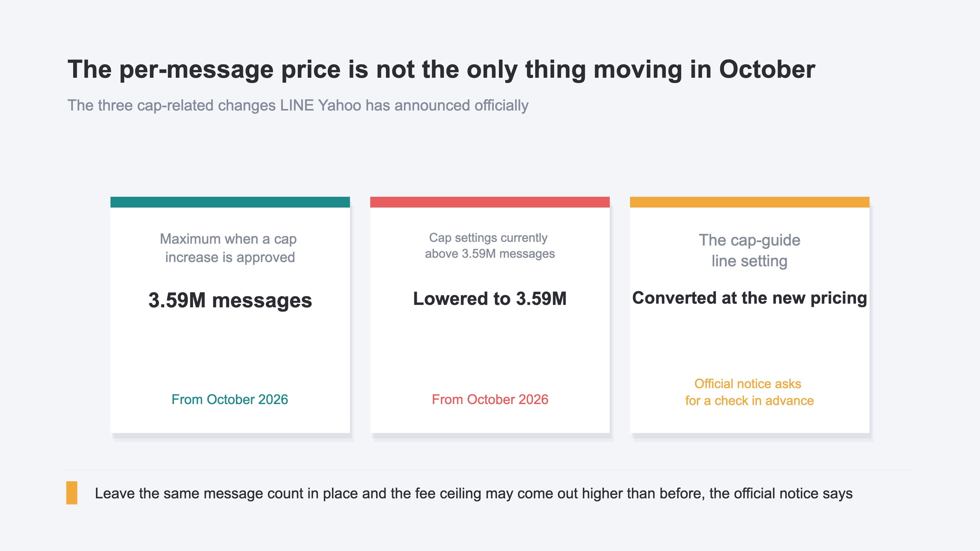Click the divider line above the footer note
Image resolution: width=980 pixels, height=551 pixels.
point(490,470)
